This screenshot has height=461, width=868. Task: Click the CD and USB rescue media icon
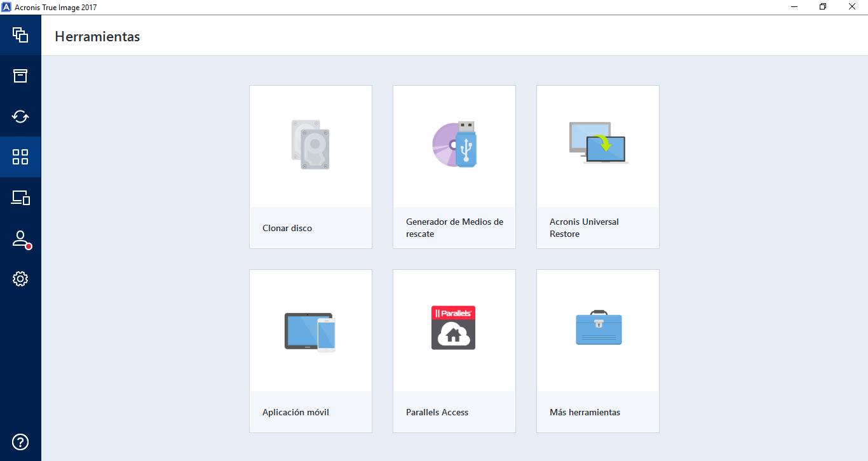(454, 144)
